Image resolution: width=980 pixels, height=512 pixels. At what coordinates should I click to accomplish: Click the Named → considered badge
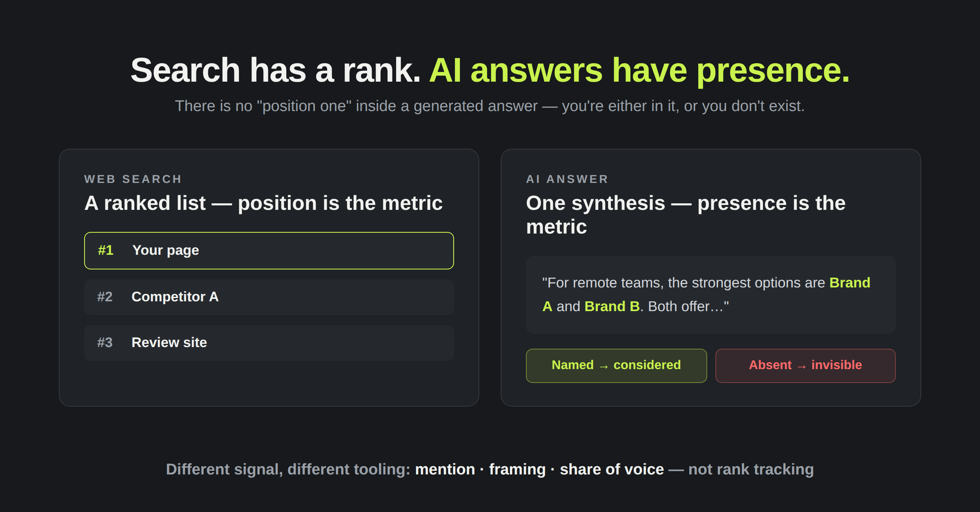[x=616, y=365]
